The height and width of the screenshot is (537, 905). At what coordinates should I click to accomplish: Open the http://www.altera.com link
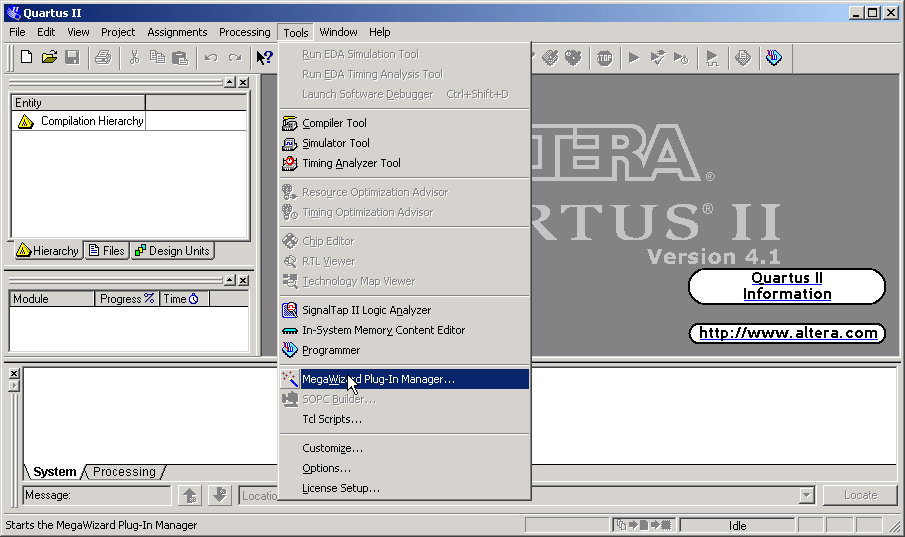[787, 333]
